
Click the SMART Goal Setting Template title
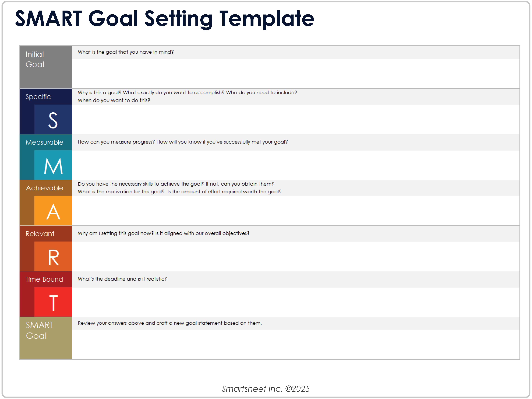click(x=164, y=19)
